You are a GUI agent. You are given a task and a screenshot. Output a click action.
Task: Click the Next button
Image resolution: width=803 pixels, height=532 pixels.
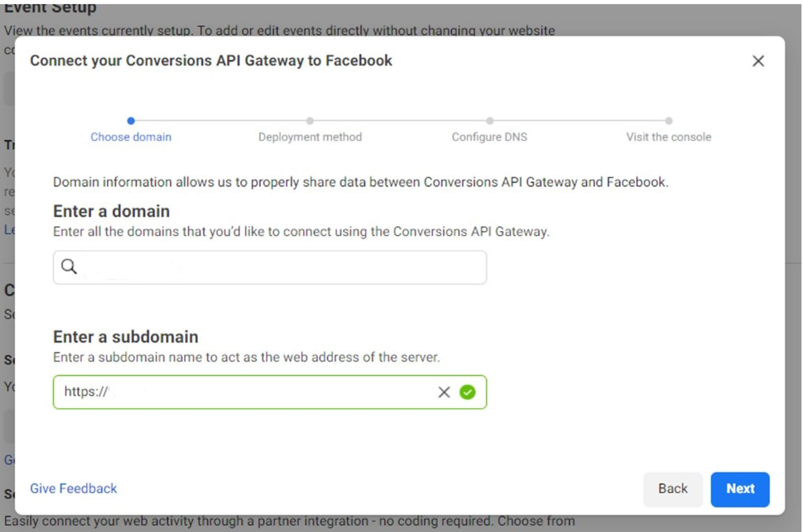740,489
